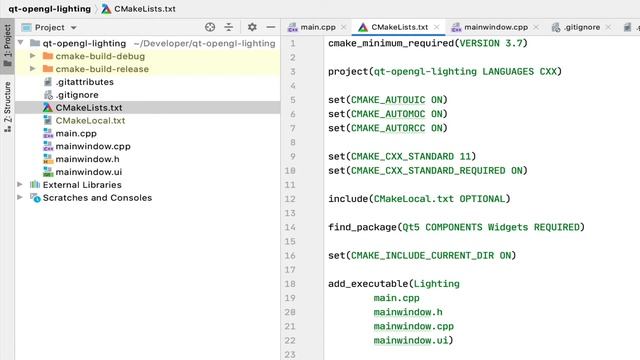Click the CMake icon of CMakeLists.txt tree item
Image resolution: width=640 pixels, height=360 pixels.
coord(48,108)
